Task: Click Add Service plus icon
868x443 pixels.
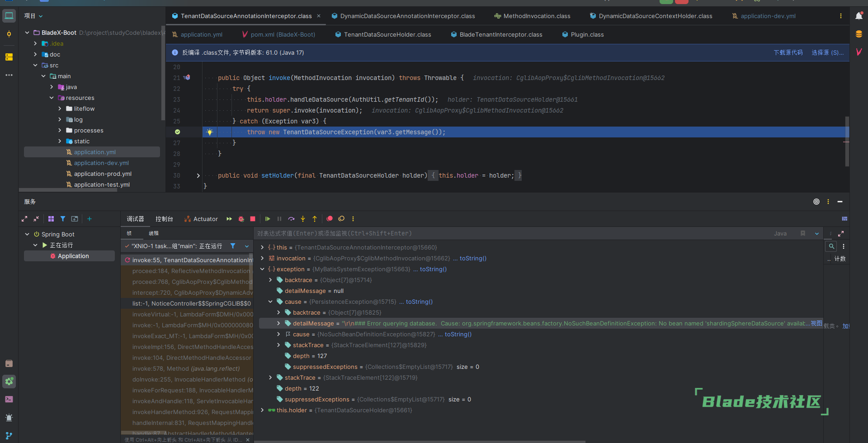Action: click(x=90, y=219)
